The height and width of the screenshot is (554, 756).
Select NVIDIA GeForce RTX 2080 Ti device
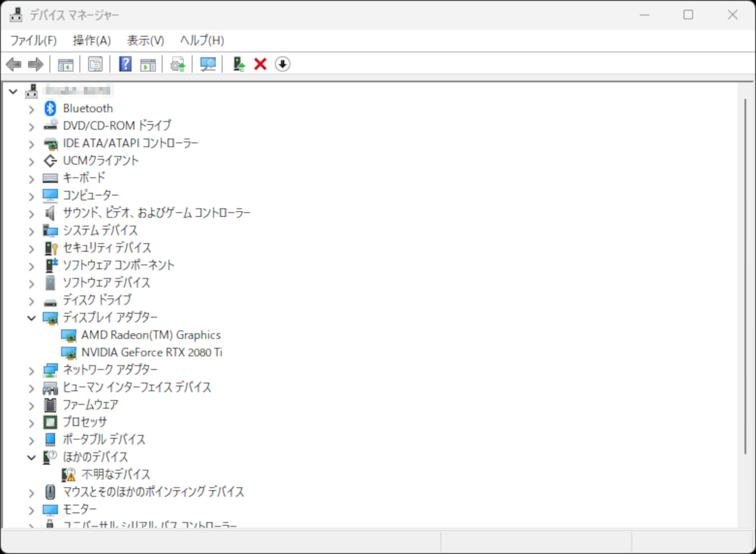pyautogui.click(x=152, y=352)
